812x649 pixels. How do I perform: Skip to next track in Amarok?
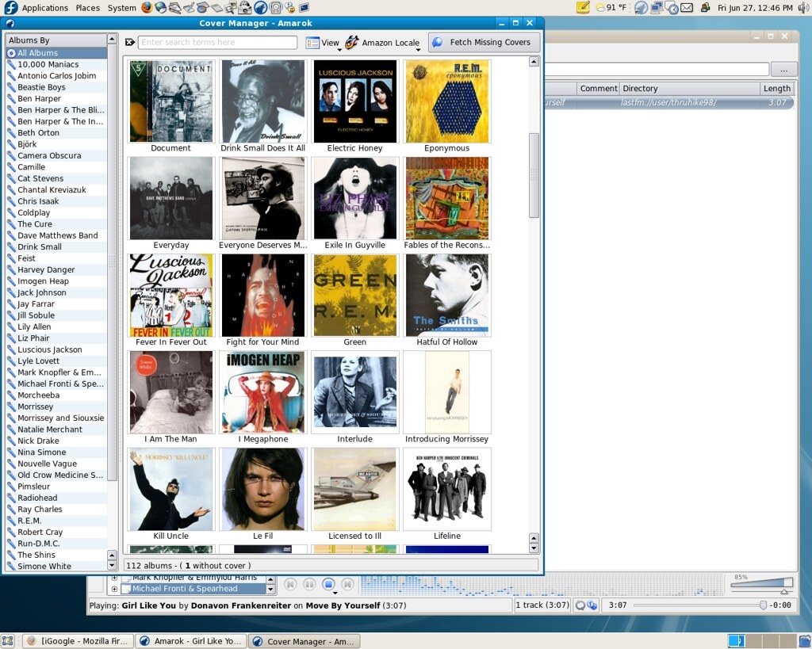(347, 584)
